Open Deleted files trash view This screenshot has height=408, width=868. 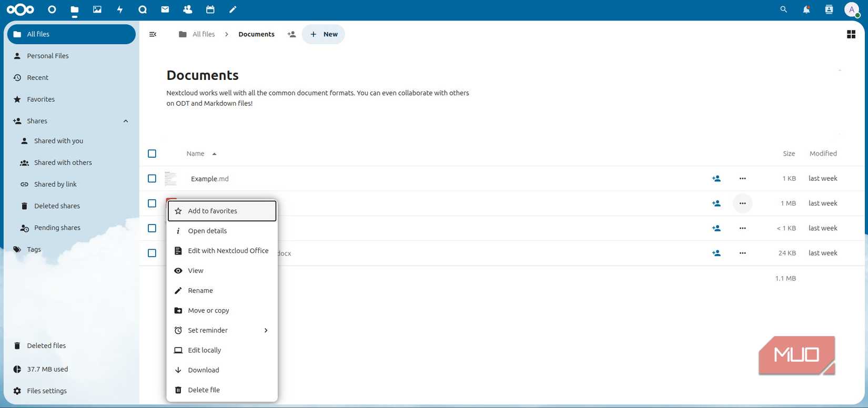(x=72, y=345)
